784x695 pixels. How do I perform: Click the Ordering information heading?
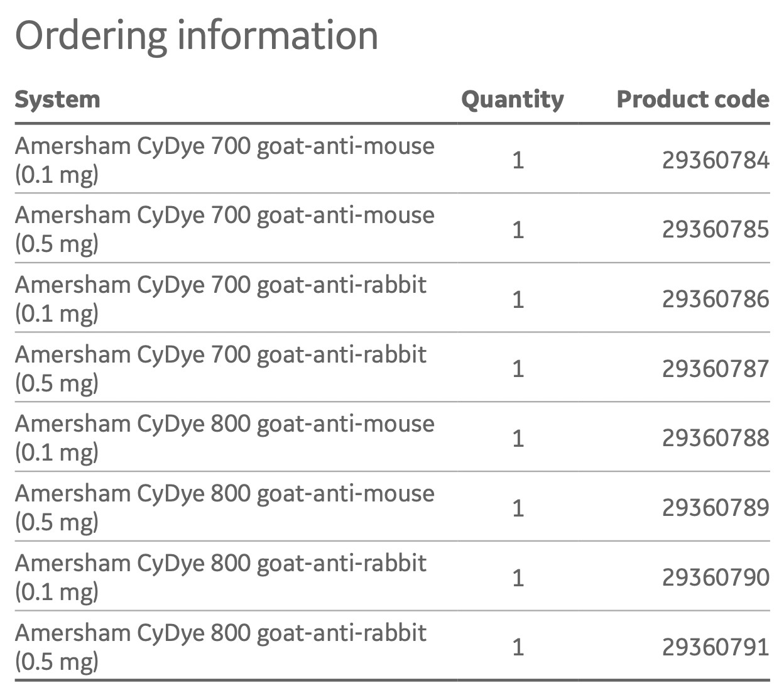tap(196, 35)
